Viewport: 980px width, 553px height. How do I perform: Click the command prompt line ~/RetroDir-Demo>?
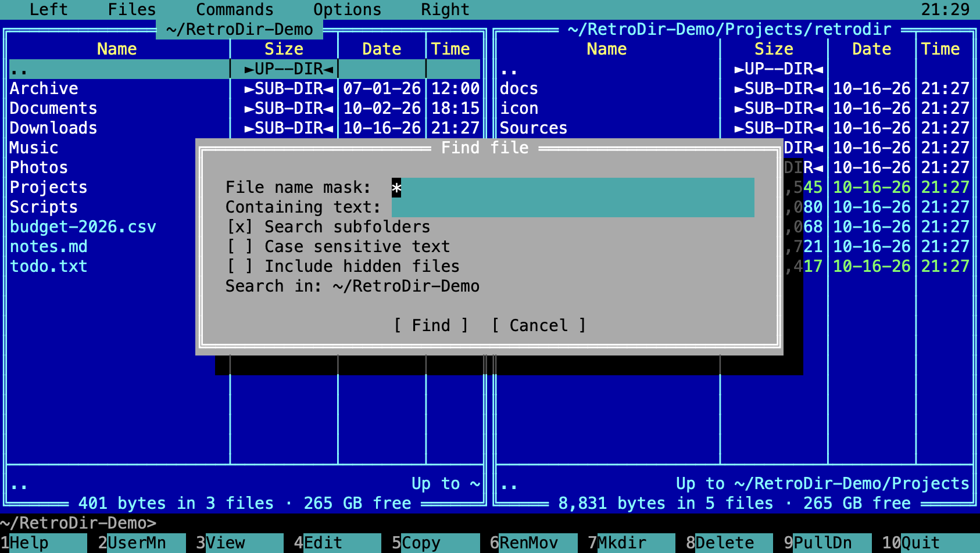[x=78, y=523]
